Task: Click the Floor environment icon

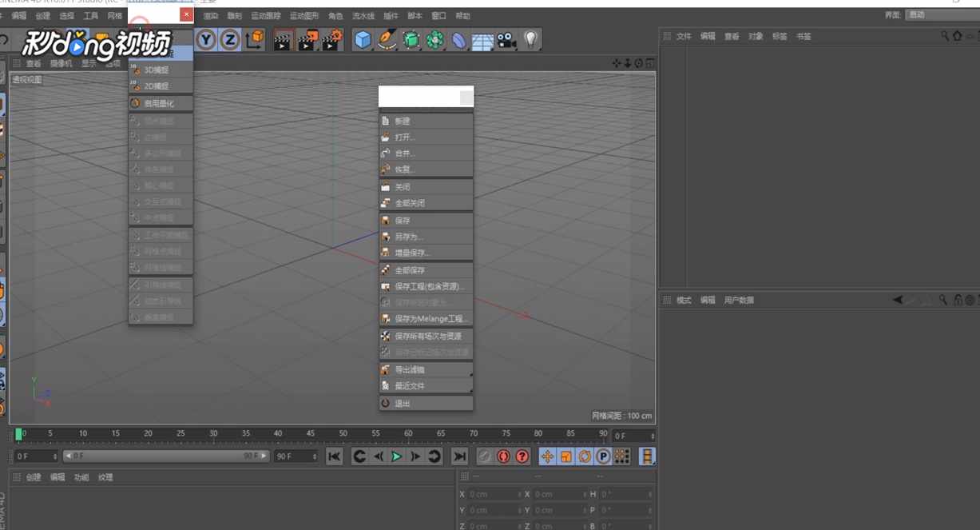Action: click(x=482, y=40)
